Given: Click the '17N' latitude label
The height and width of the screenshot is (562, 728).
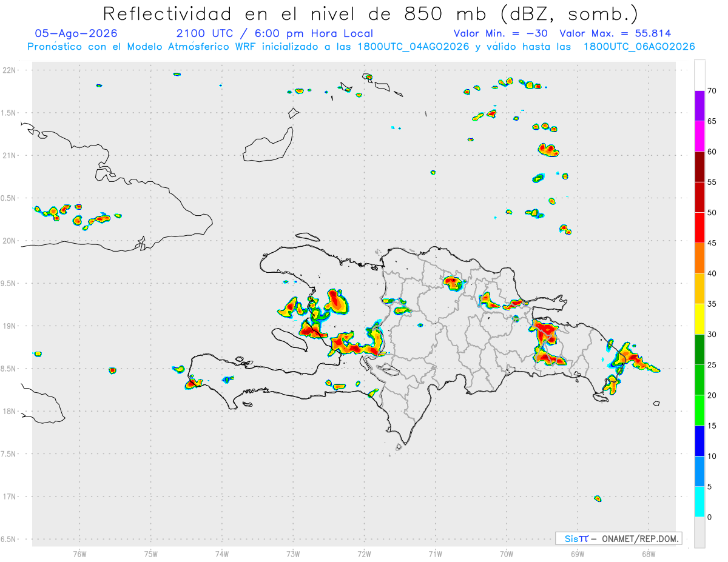Looking at the screenshot, I should coord(10,497).
